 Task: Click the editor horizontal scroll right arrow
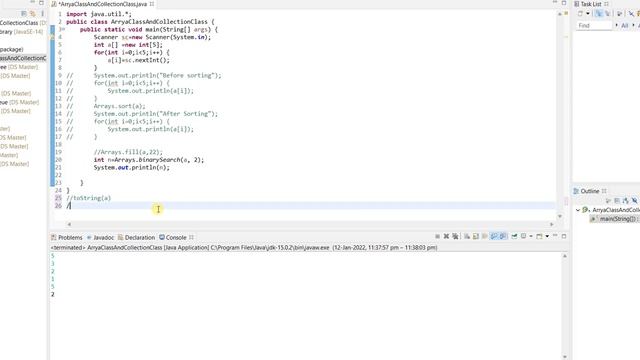coord(551,224)
